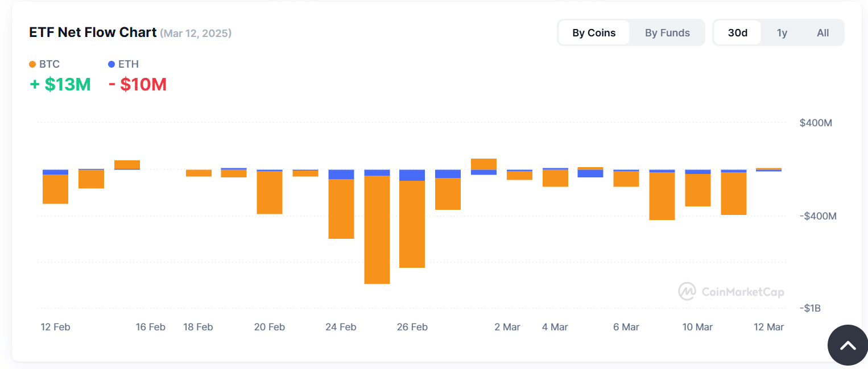868x369 pixels.
Task: Click the 24 Feb orange BTC bar
Action: (x=341, y=209)
